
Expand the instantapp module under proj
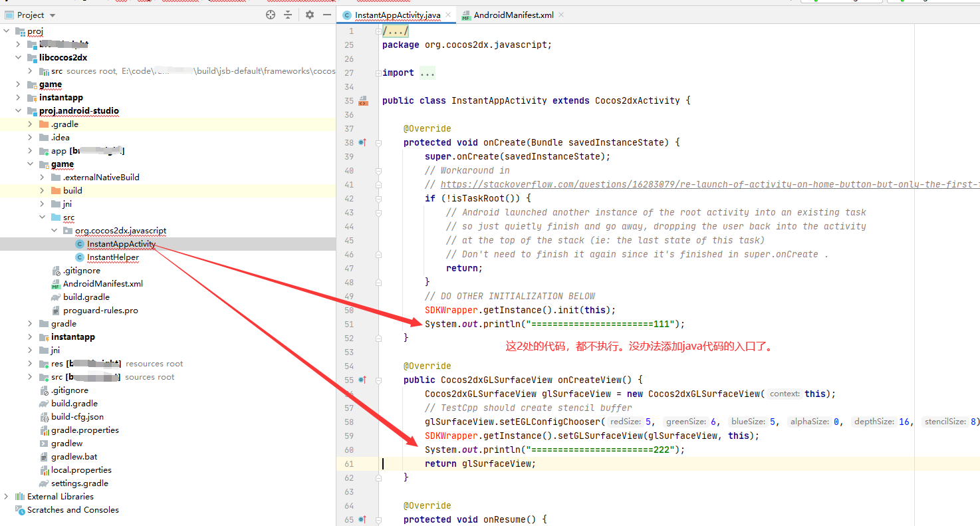point(19,98)
